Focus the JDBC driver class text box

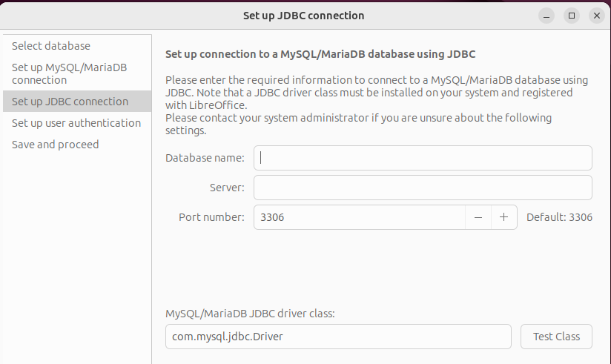point(338,337)
